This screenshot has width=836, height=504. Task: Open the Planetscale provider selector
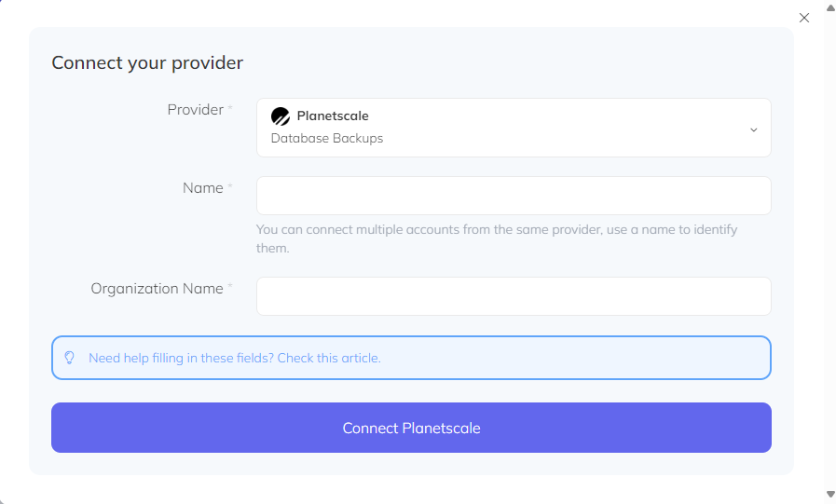click(x=513, y=128)
